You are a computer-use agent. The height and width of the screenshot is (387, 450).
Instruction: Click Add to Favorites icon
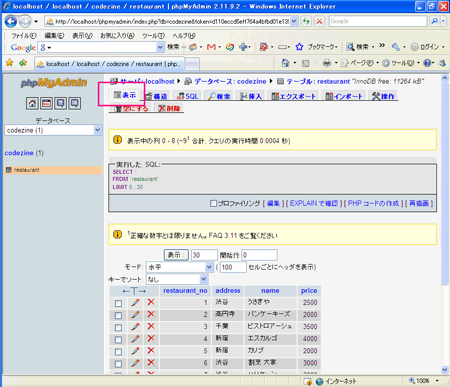(23, 62)
